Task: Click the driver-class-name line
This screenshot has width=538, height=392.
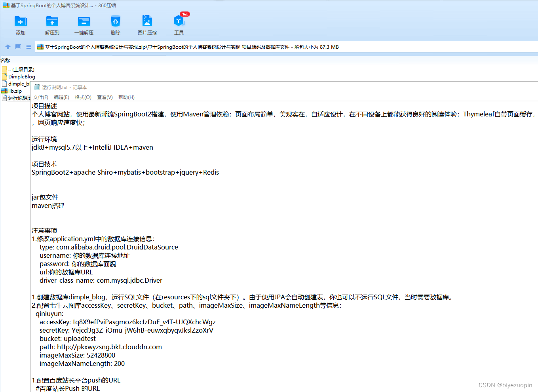Action: (101, 281)
